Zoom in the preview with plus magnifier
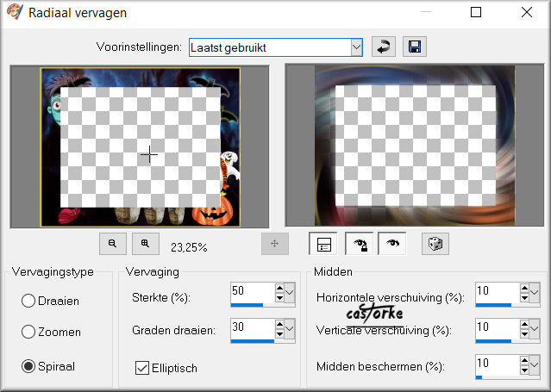This screenshot has width=551, height=392. [x=146, y=244]
